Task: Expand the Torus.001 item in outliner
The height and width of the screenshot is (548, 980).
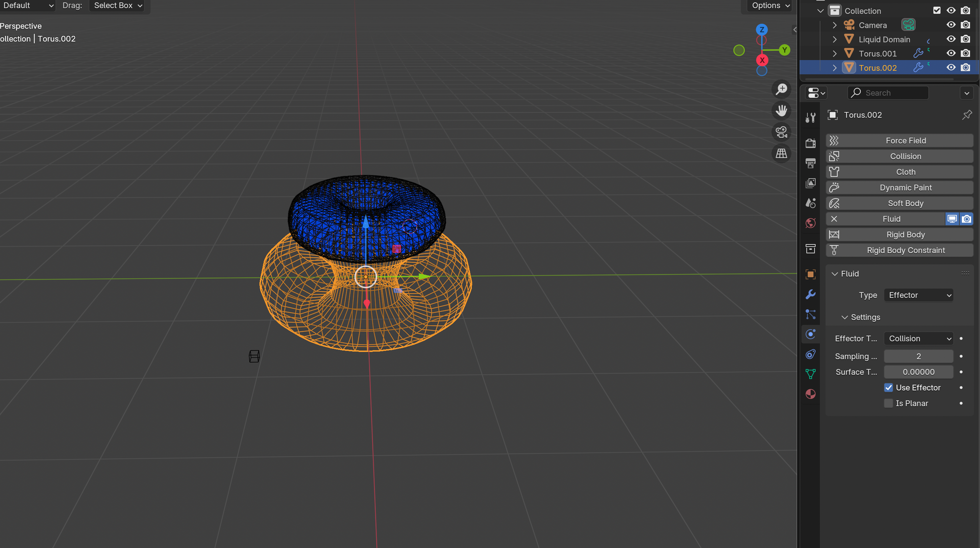Action: point(834,53)
